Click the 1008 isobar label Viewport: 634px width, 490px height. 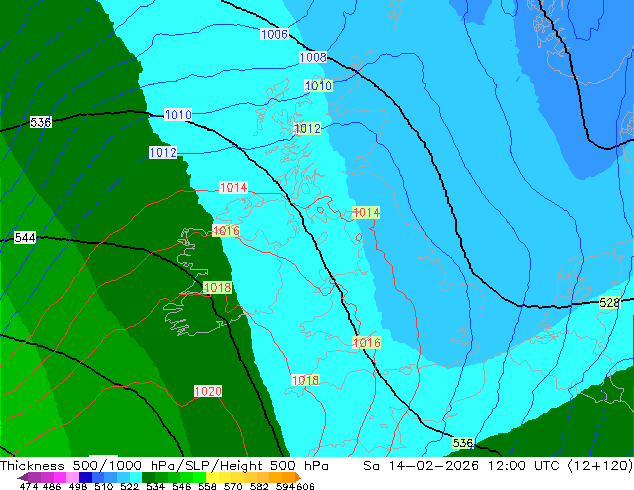click(x=313, y=57)
